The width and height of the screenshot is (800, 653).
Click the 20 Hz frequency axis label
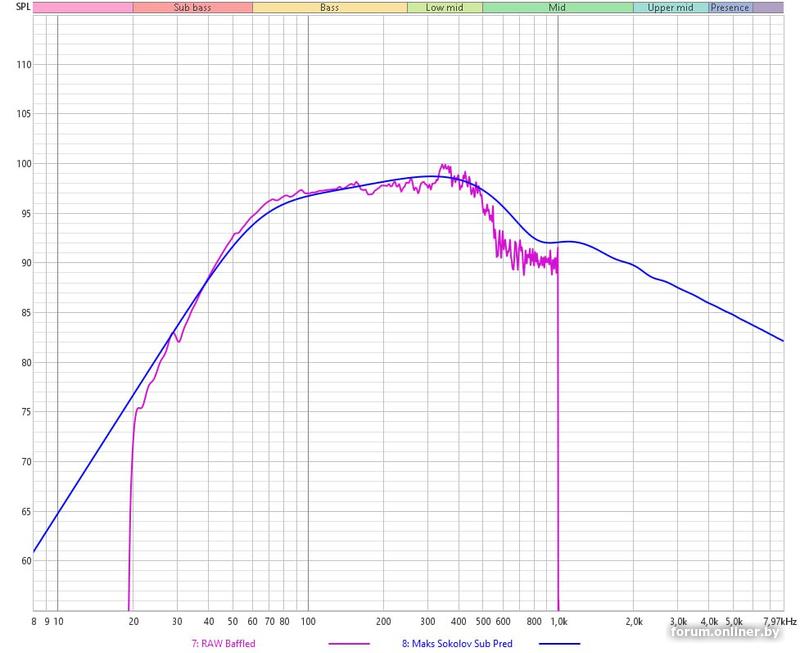click(133, 620)
